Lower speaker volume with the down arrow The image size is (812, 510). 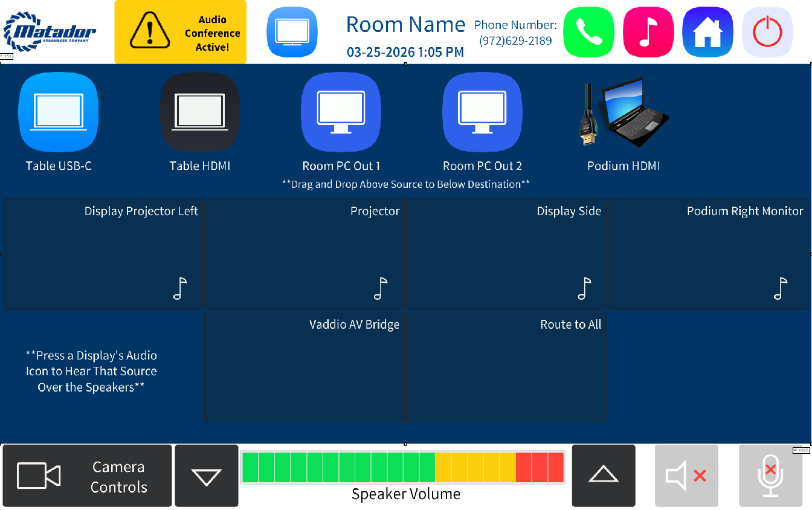pyautogui.click(x=206, y=476)
